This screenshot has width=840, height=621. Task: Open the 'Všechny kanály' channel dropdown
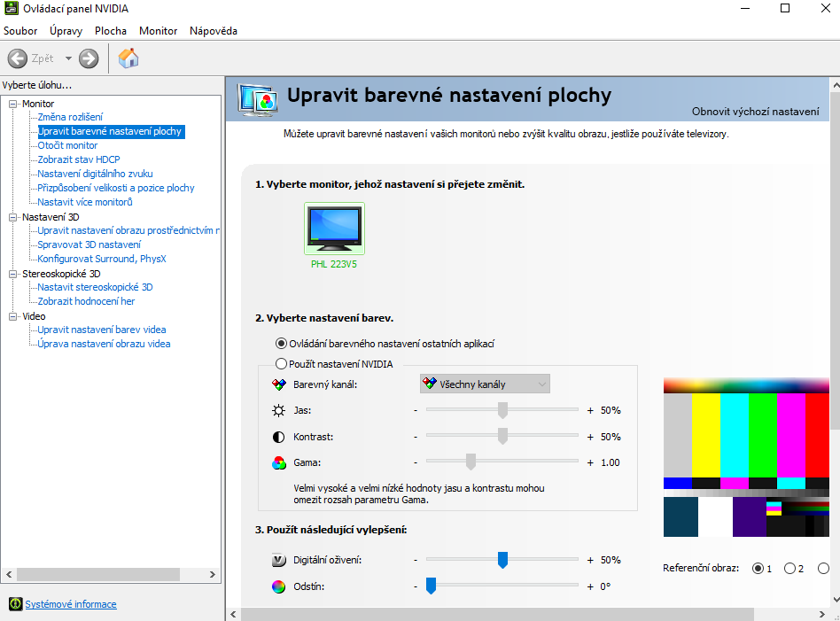(x=485, y=384)
